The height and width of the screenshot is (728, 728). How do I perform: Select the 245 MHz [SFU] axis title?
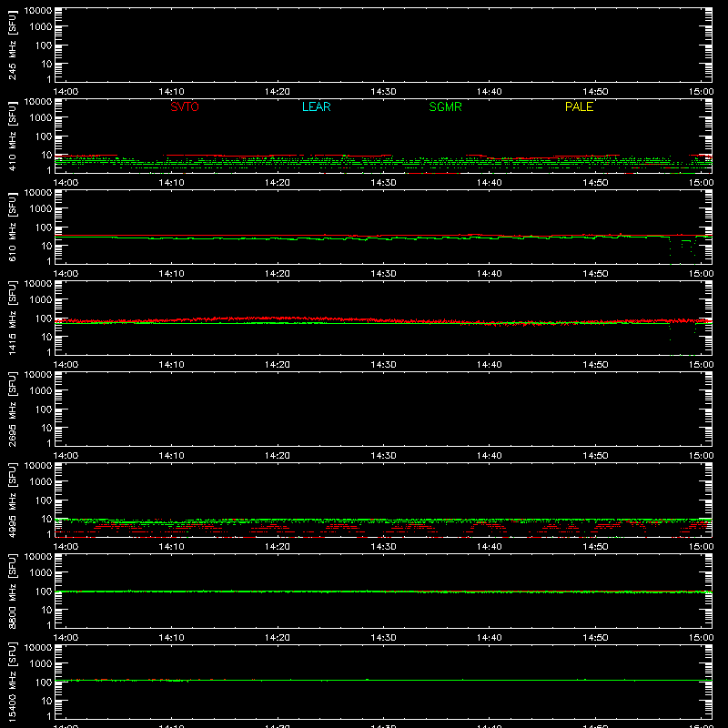coord(12,45)
